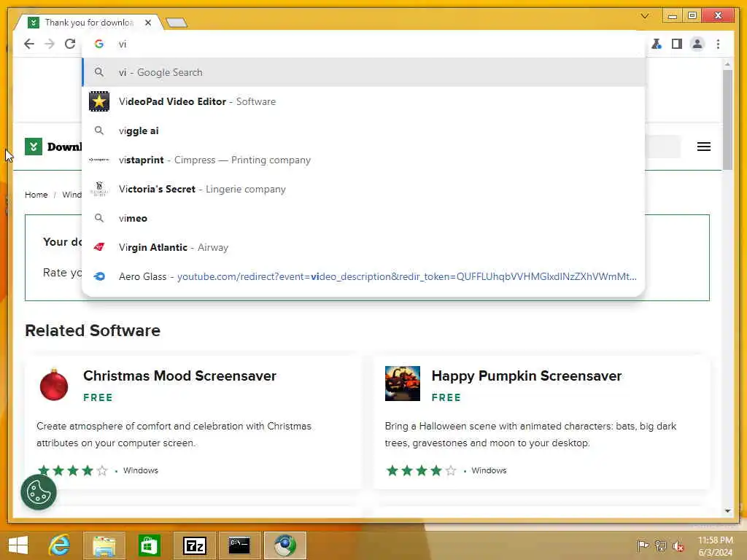Screen dimensions: 747x560
Task: Close the 'Thank you for download' tab
Action: (148, 23)
